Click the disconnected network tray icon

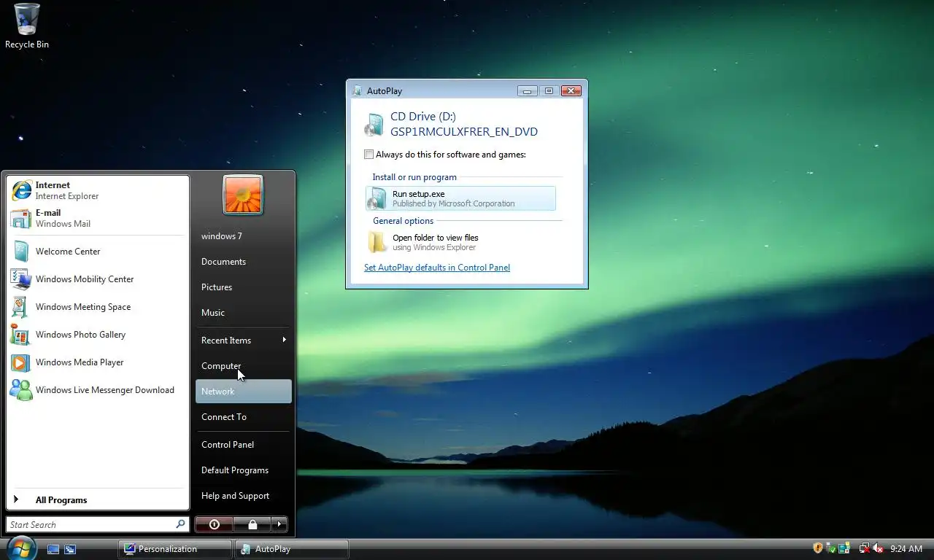[x=865, y=548]
